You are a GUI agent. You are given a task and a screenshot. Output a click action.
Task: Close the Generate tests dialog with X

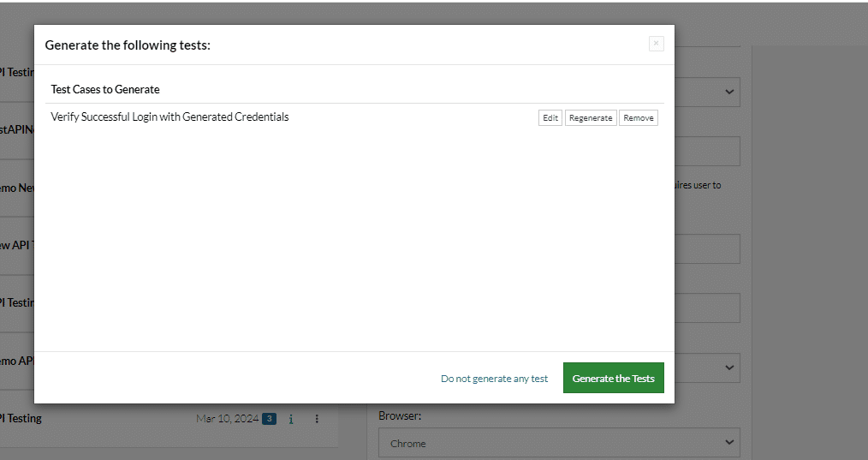[656, 43]
